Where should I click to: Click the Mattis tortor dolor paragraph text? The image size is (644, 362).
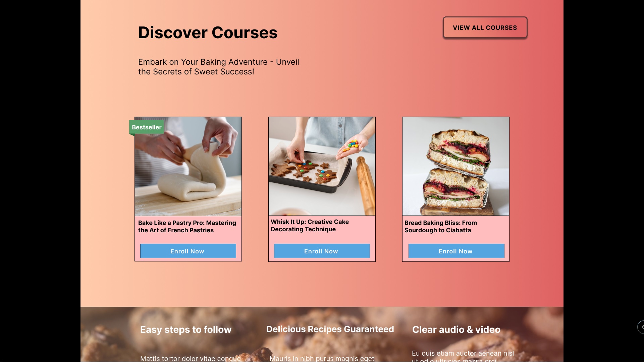click(x=191, y=358)
